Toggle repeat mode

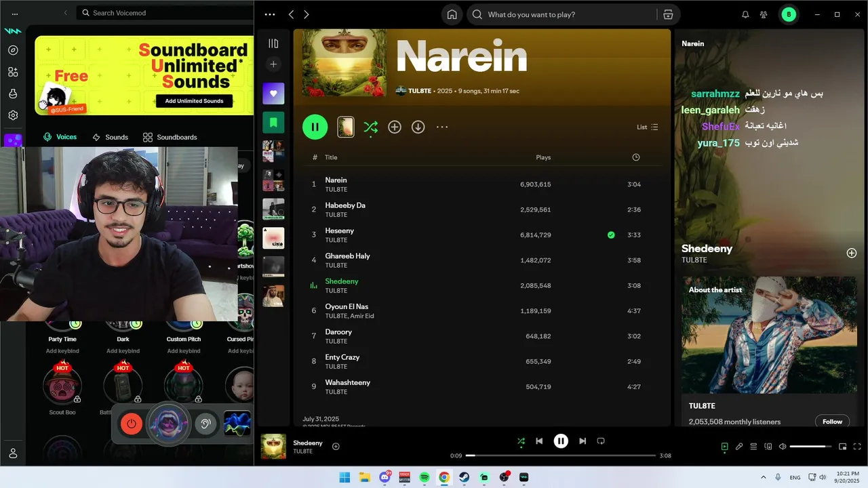click(601, 441)
